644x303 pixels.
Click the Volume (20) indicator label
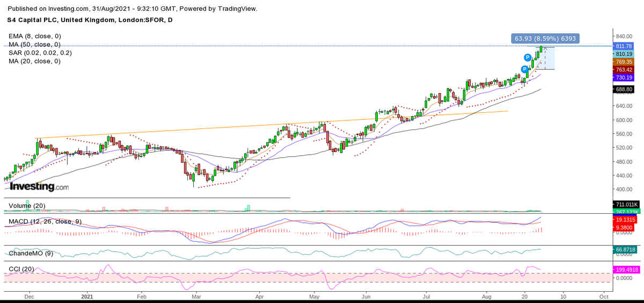(27, 206)
